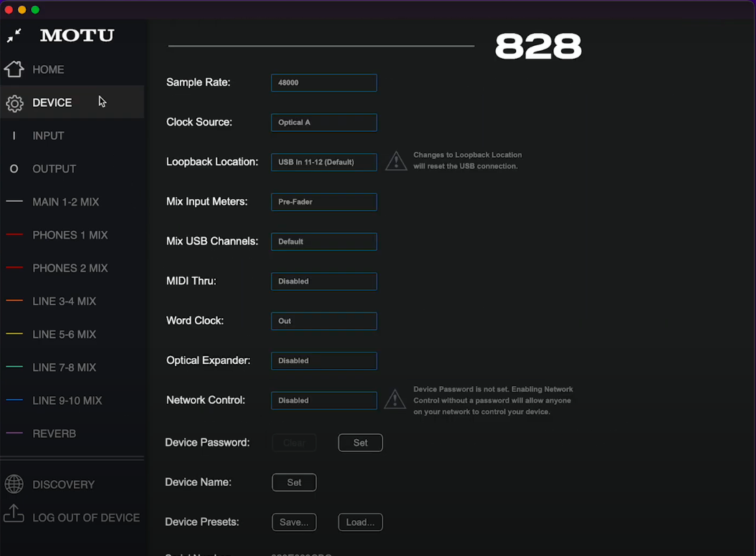
Task: Click the Input 'I' icon in sidebar
Action: click(x=14, y=135)
